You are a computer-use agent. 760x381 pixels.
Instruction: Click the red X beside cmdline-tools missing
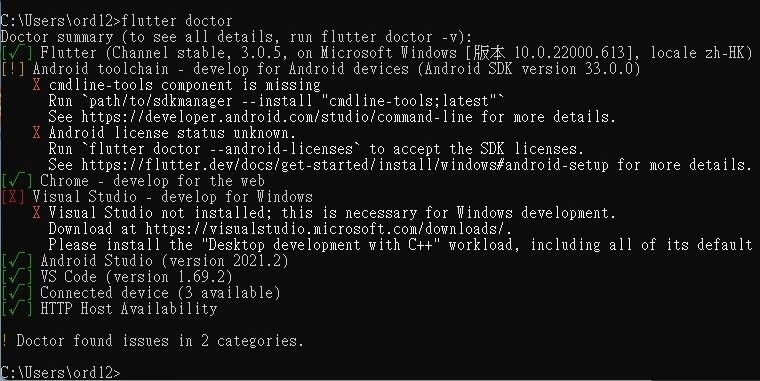(x=36, y=85)
